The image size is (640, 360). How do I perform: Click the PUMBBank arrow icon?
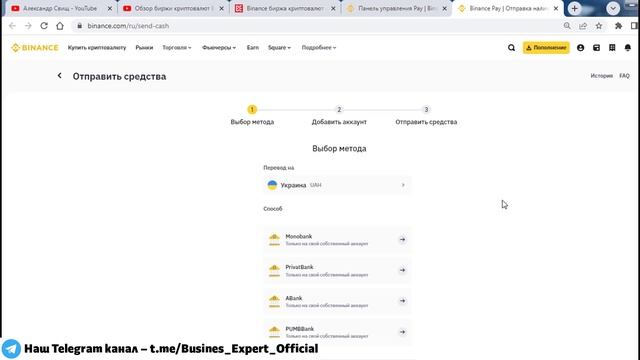[x=402, y=332]
